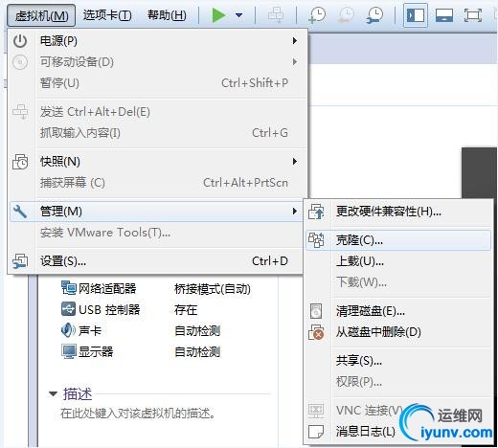Click the full screen mode icon
The height and width of the screenshot is (448, 498).
(x=473, y=15)
